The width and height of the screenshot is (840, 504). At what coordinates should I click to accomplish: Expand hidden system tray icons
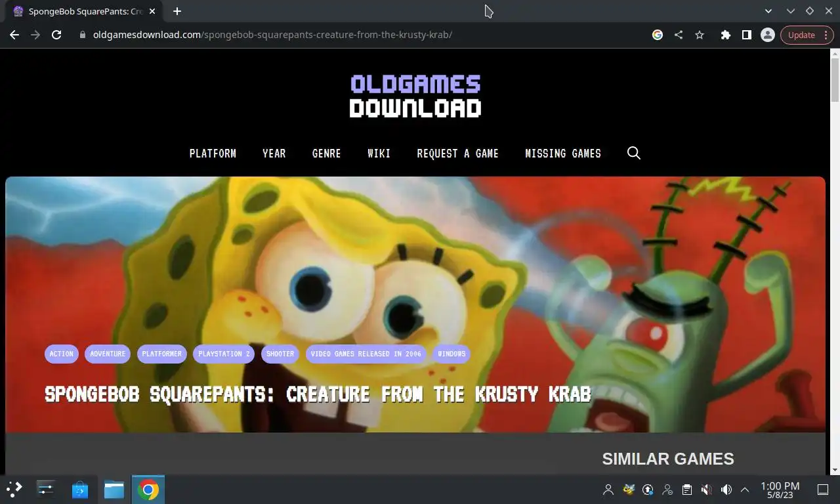[745, 490]
